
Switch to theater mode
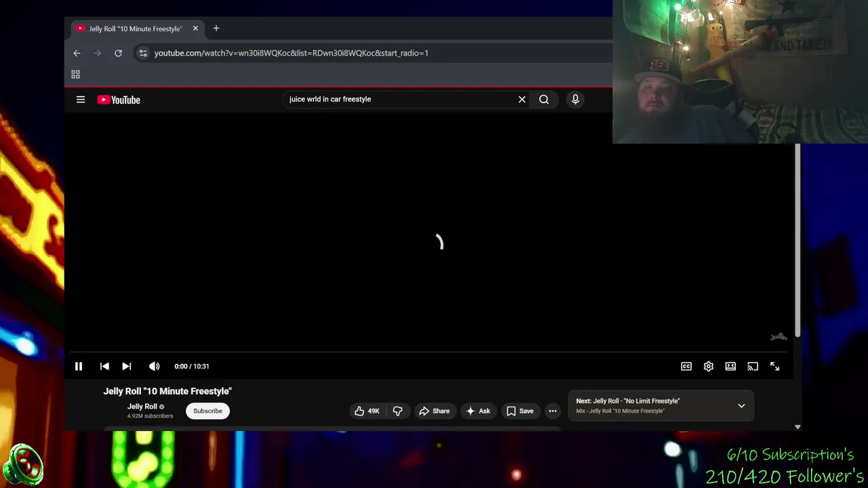click(730, 366)
